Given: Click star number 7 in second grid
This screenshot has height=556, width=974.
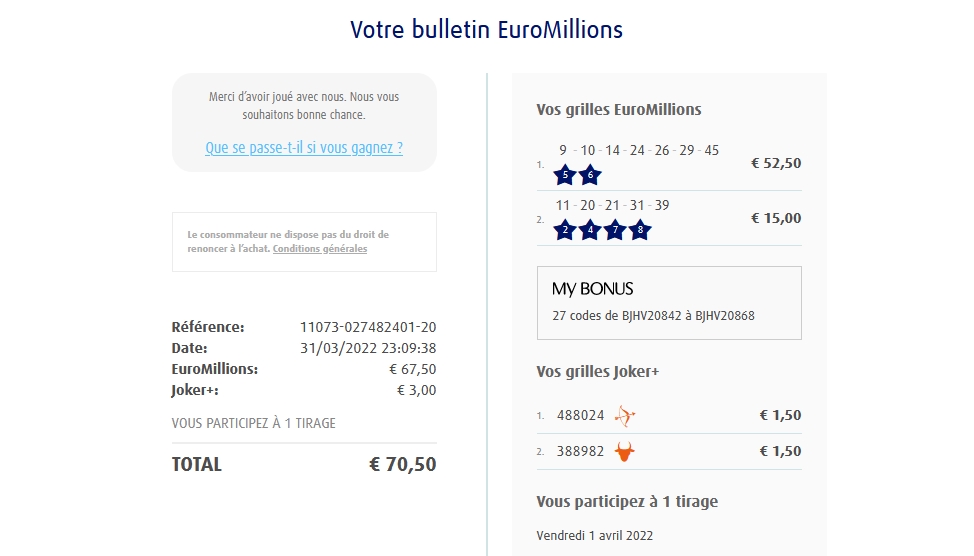Looking at the screenshot, I should click(x=615, y=231).
